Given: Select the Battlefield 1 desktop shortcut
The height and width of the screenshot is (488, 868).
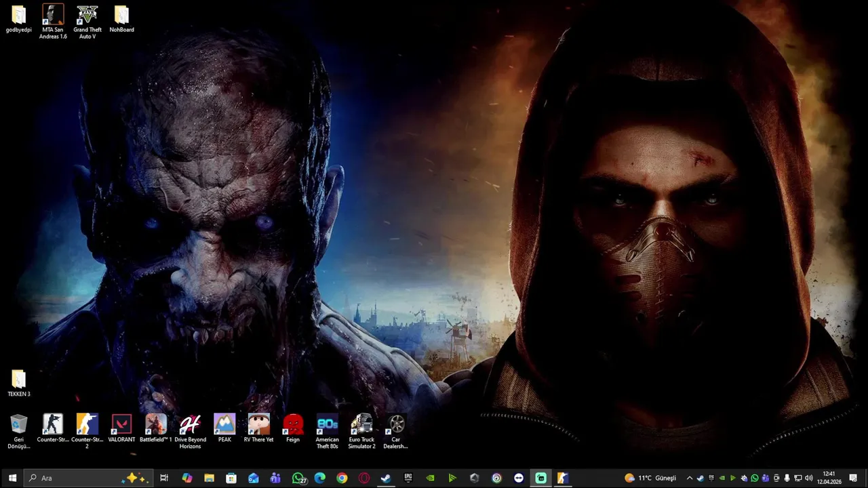Looking at the screenshot, I should [x=156, y=429].
